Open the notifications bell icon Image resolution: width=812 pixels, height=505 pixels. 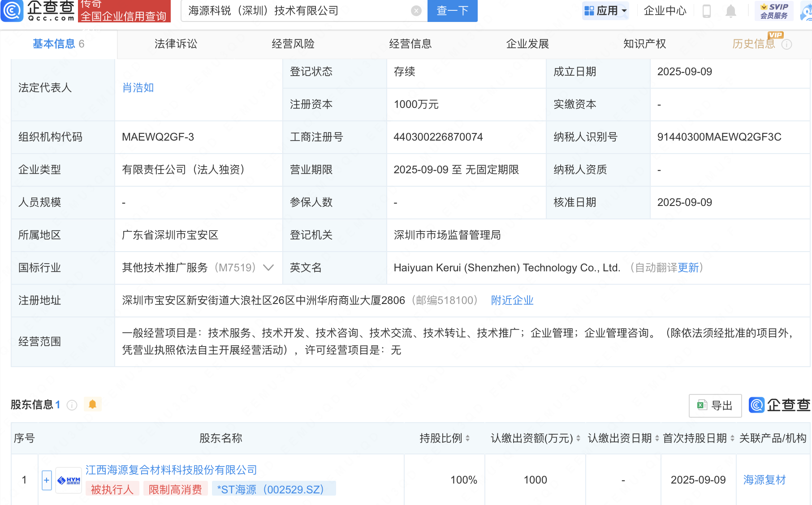(x=731, y=11)
